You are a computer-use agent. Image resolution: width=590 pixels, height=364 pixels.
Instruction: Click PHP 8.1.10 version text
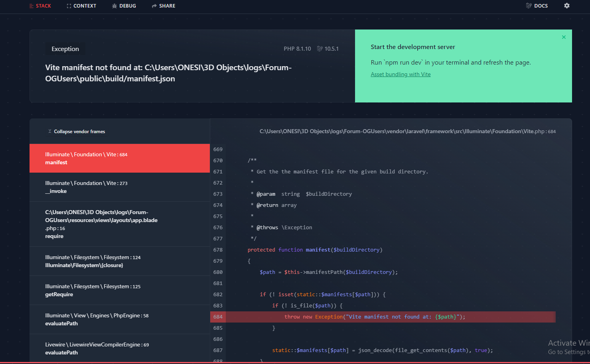[297, 49]
